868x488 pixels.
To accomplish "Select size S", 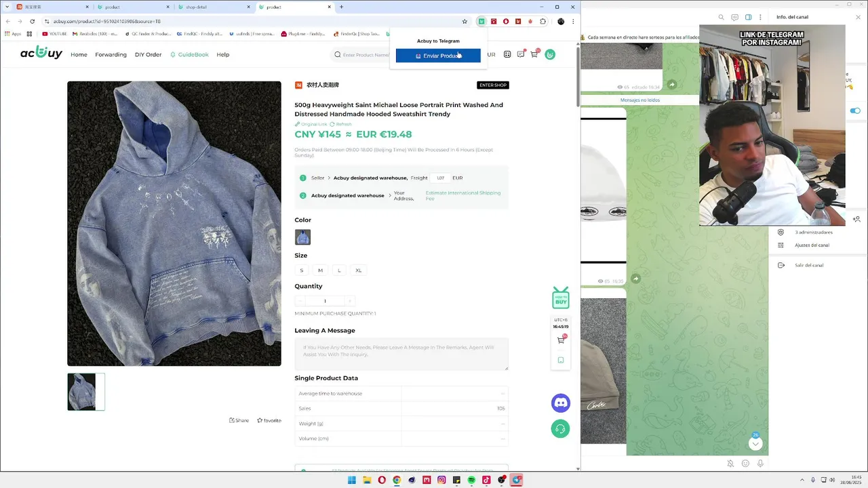I will point(302,270).
